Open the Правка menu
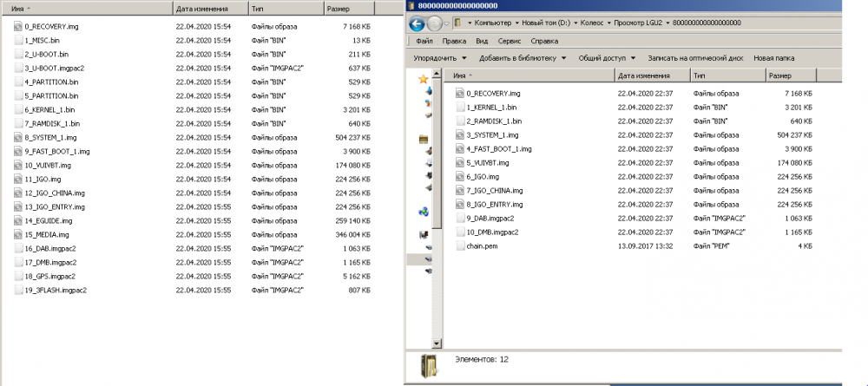The height and width of the screenshot is (386, 868). (454, 41)
